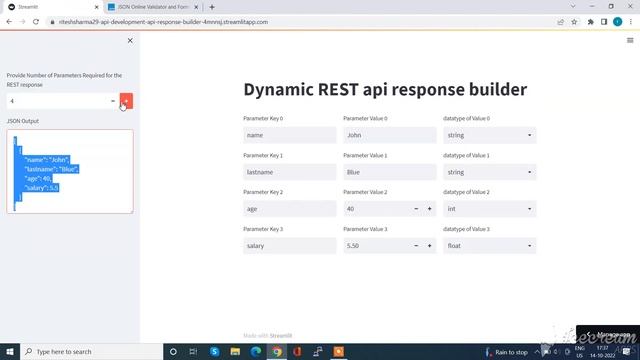Decrement Parameter Value 3 with the minus button
This screenshot has height=360, width=640.
[416, 246]
